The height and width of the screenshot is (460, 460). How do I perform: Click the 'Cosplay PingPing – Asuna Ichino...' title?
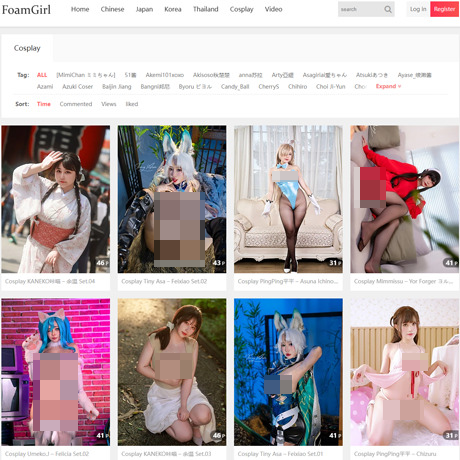(288, 281)
